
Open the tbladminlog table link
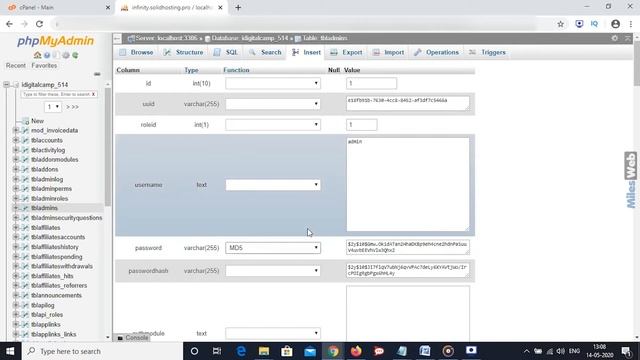pos(47,179)
